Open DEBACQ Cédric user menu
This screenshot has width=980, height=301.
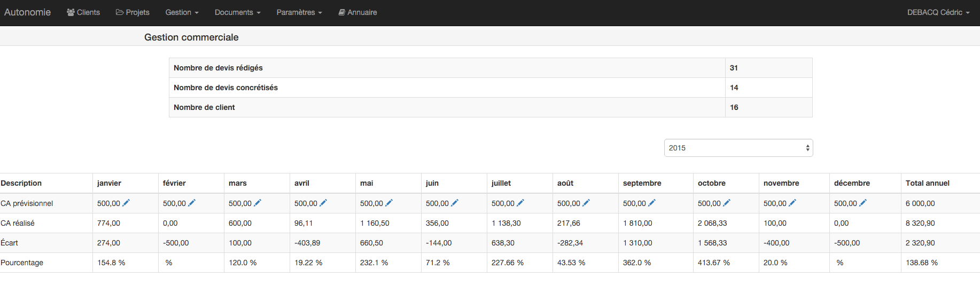(938, 12)
